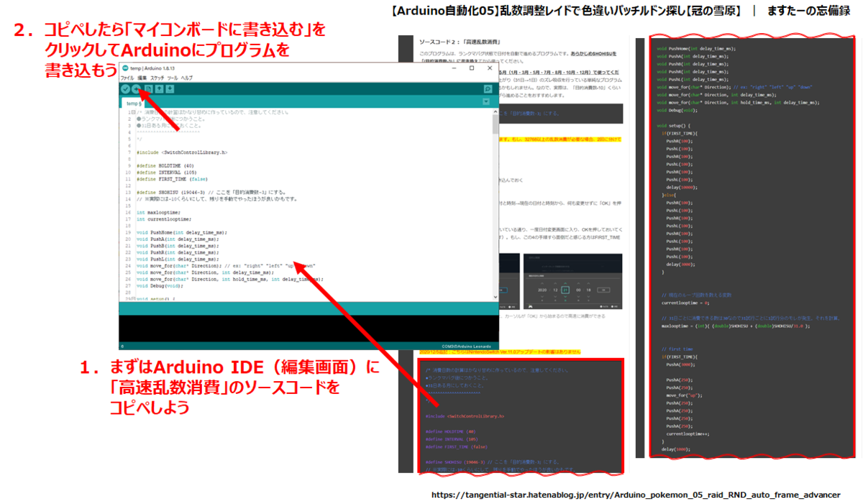Click the black console output area
Viewport: 863px width, 504px height.
[309, 327]
